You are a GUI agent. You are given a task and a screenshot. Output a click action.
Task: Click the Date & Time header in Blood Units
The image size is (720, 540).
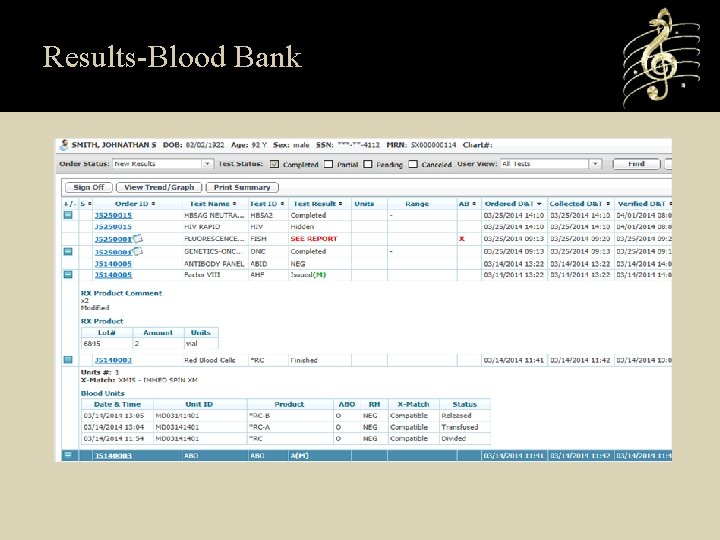click(117, 404)
